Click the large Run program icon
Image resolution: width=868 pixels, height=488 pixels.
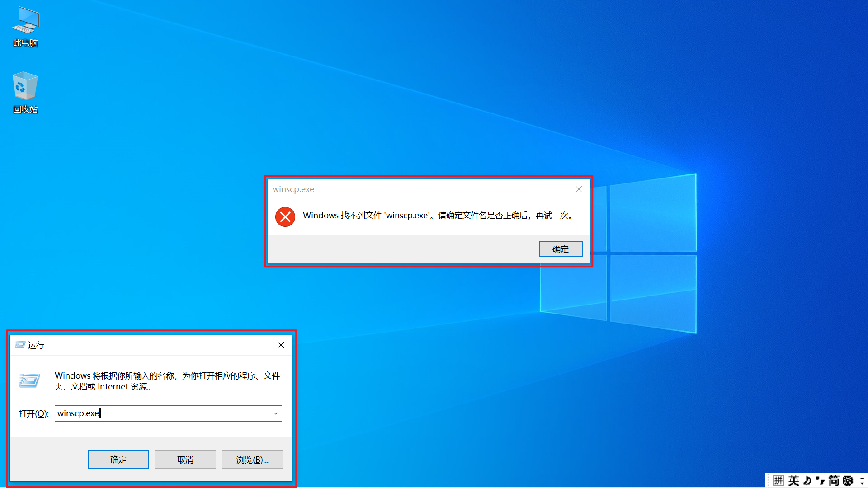(30, 380)
